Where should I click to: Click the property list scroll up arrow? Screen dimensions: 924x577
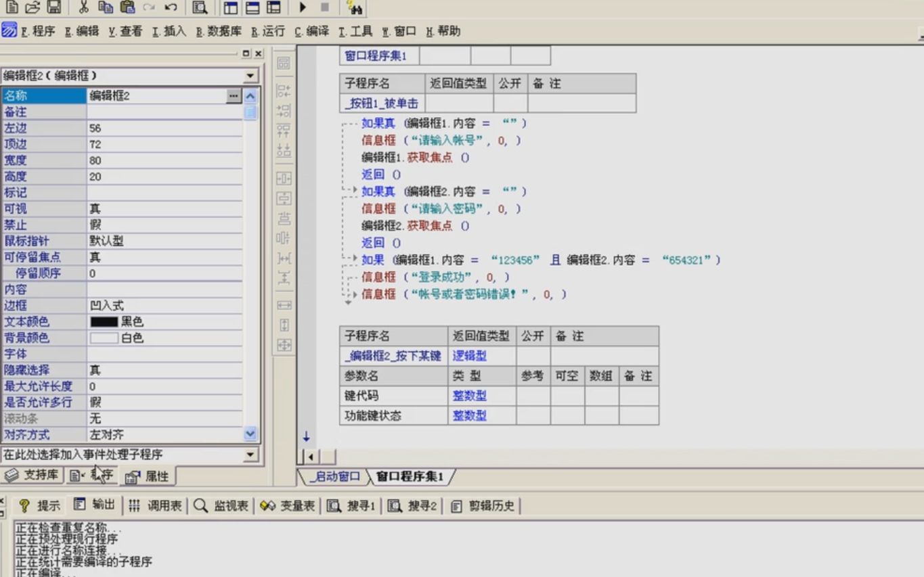[250, 96]
